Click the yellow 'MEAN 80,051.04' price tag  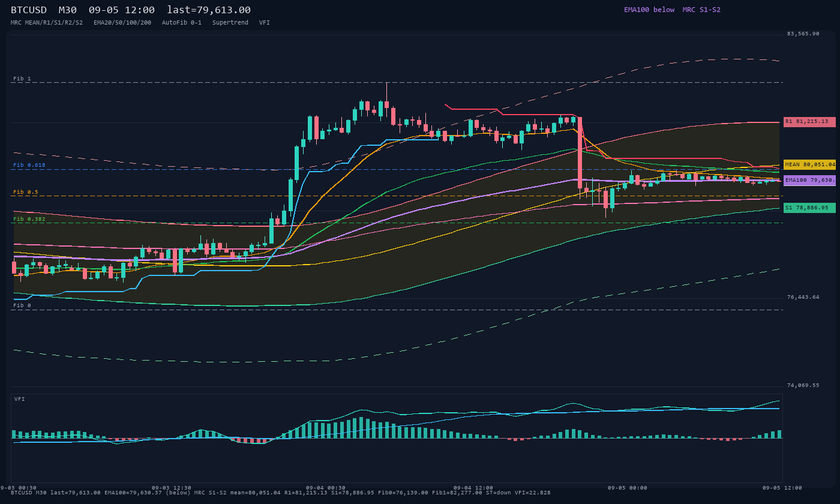pos(809,164)
